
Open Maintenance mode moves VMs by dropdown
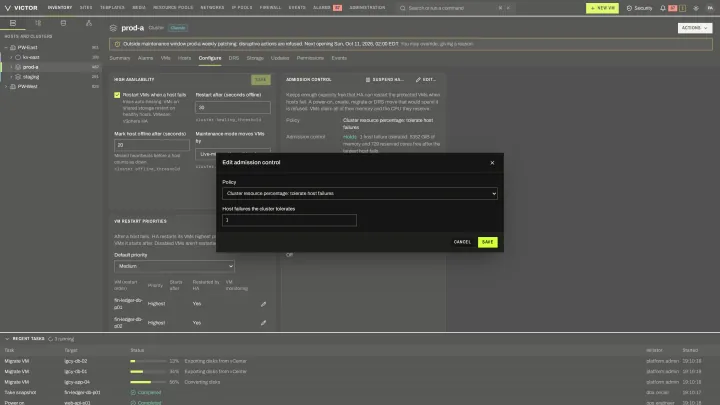(233, 154)
